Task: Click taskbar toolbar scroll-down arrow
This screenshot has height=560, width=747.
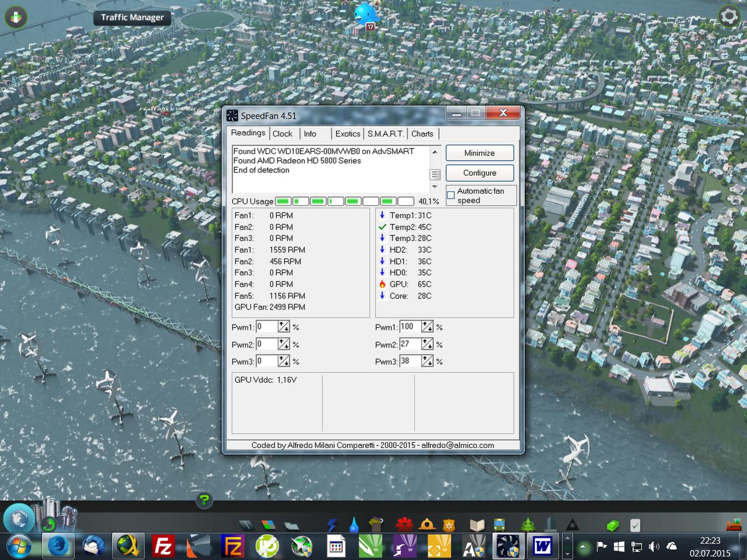Action: click(567, 554)
